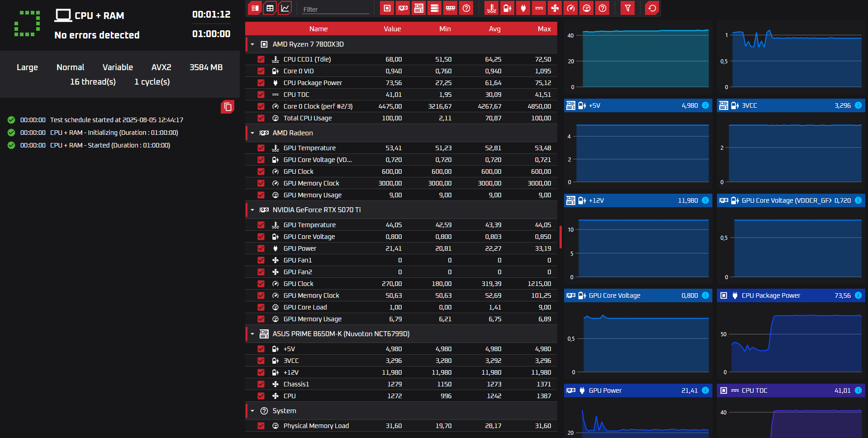Uncheck the GPU Core Load checkbox
Screen dimensions: 868x438
pyautogui.click(x=261, y=307)
